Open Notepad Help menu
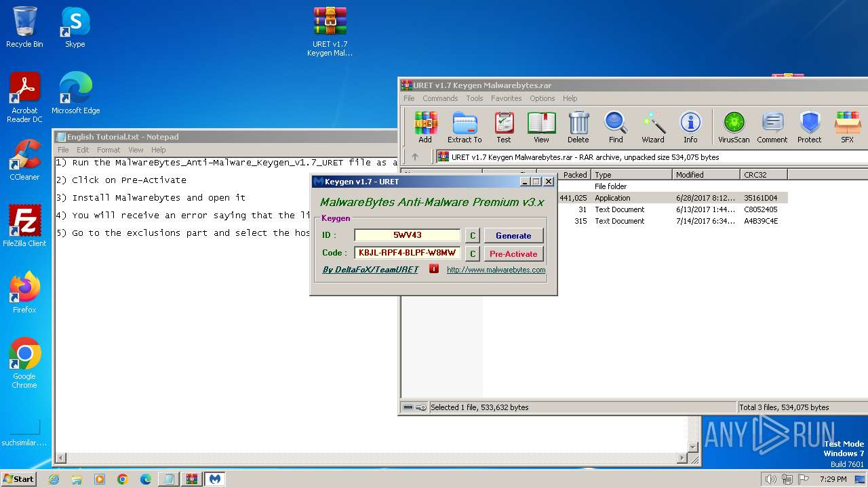The width and height of the screenshot is (868, 488). (158, 150)
